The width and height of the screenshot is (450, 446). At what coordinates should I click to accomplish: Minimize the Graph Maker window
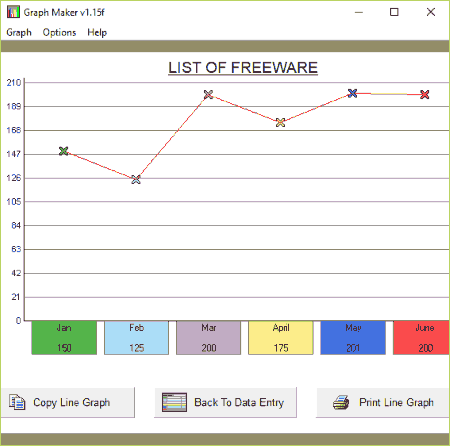pos(359,12)
